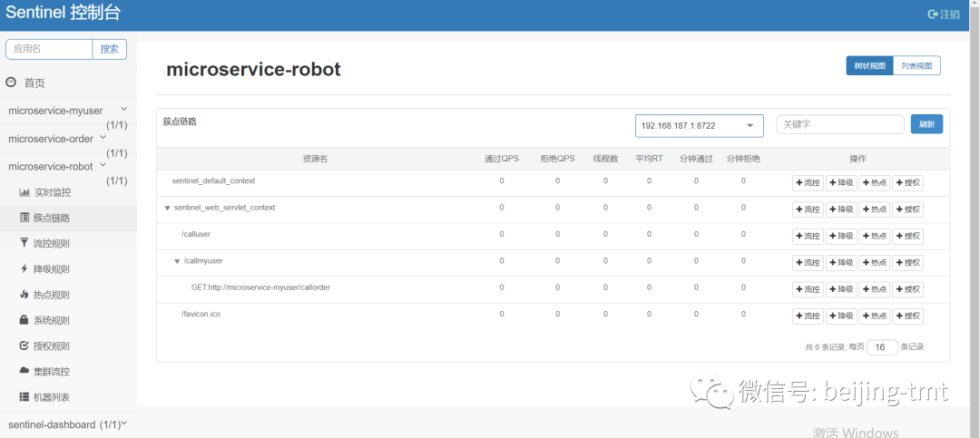This screenshot has height=438, width=980.
Task: Add 授权 rule for GET:http://microservice-myuser/callorder
Action: coord(907,289)
